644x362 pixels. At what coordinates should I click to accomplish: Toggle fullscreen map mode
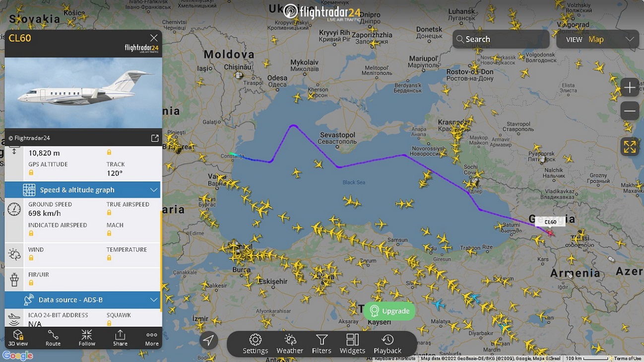point(630,147)
